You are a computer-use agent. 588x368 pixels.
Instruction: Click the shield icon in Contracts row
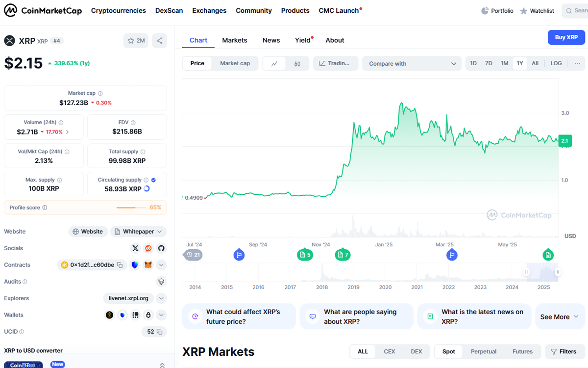coord(135,265)
